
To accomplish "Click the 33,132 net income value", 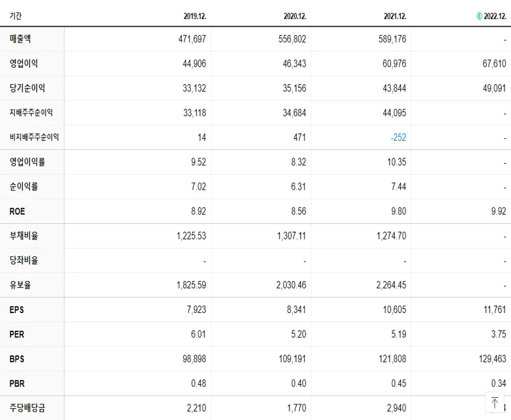I will 194,89.
